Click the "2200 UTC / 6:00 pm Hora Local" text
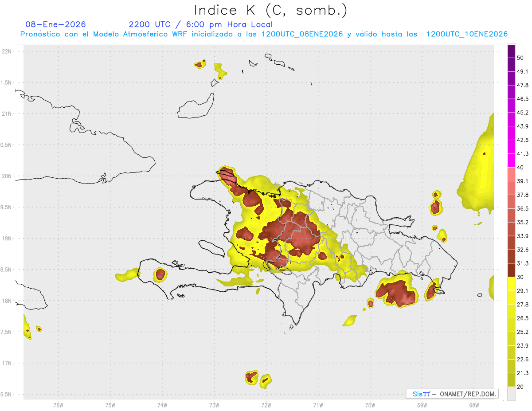Screen dimensions: 532x411 click(x=201, y=24)
